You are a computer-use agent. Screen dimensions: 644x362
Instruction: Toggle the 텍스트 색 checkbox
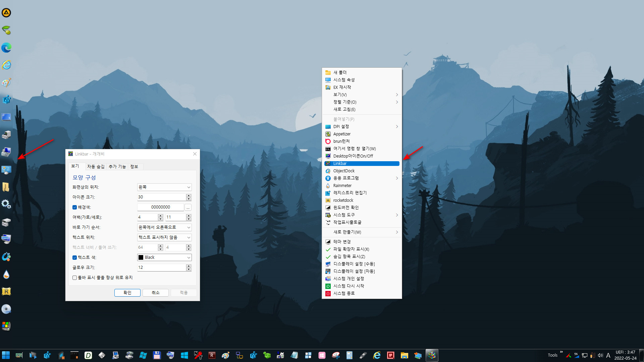74,257
